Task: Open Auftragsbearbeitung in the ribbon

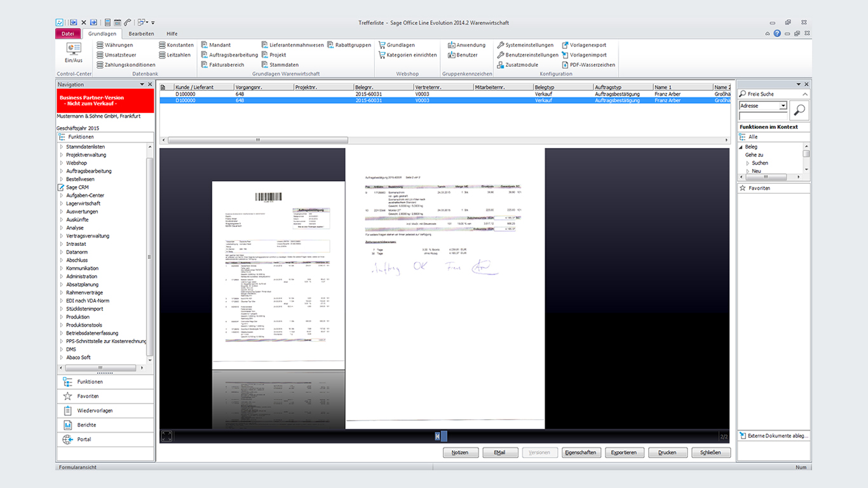Action: (x=229, y=55)
